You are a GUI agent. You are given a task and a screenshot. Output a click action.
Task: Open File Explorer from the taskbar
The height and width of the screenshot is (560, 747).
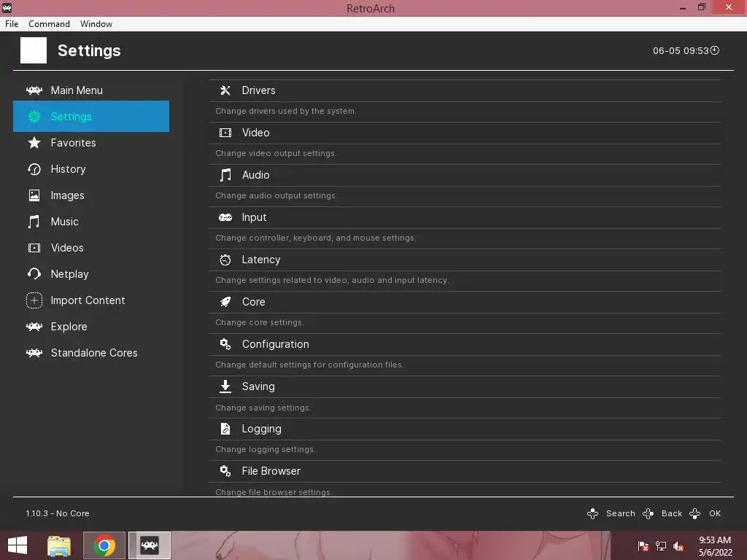[x=59, y=545]
